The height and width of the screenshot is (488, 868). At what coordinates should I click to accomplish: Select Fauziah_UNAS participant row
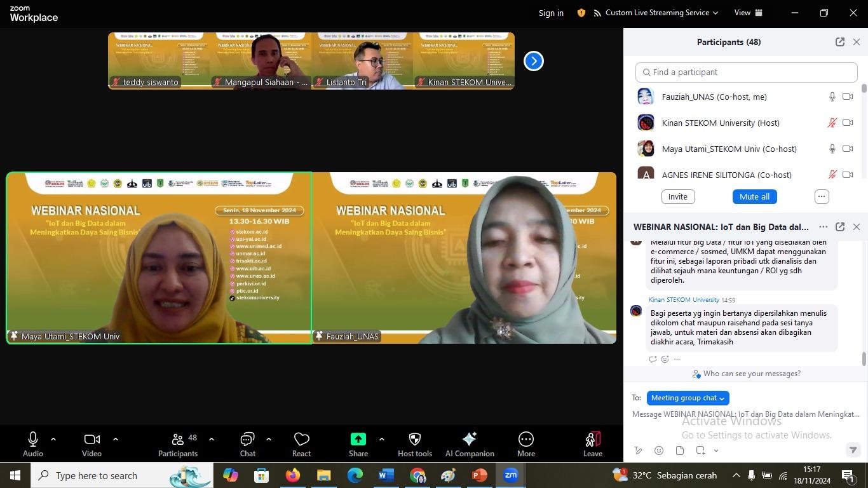(x=747, y=97)
